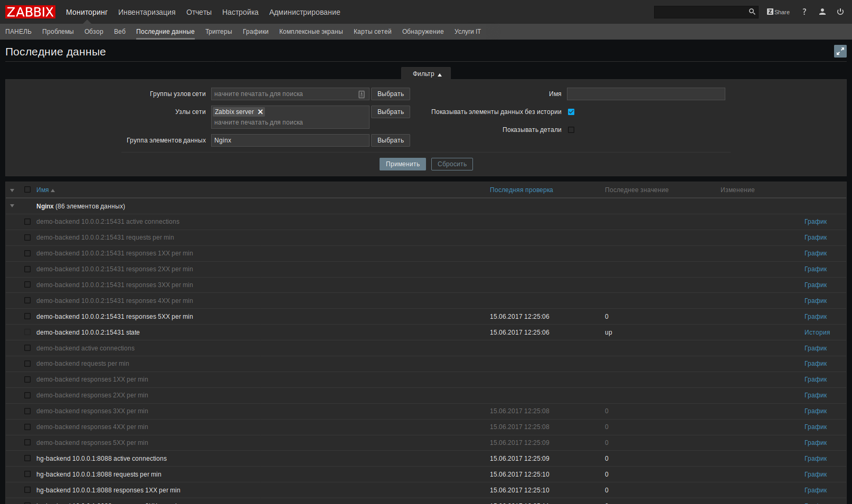Click Сбросить filter button
The height and width of the screenshot is (504, 852).
coord(452,164)
